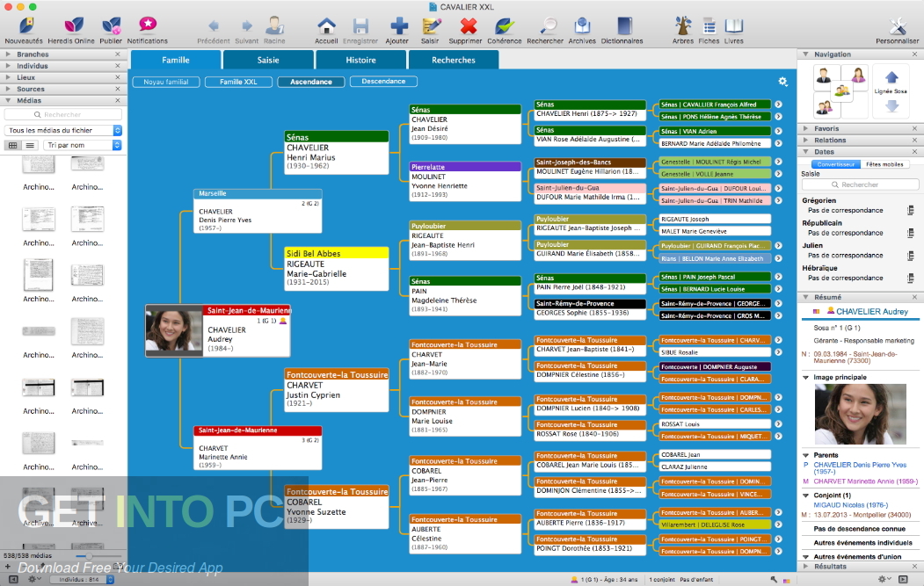Click the Sidi Bel Abbes yellow header
Viewport: 924px width, 586px height.
(x=336, y=253)
